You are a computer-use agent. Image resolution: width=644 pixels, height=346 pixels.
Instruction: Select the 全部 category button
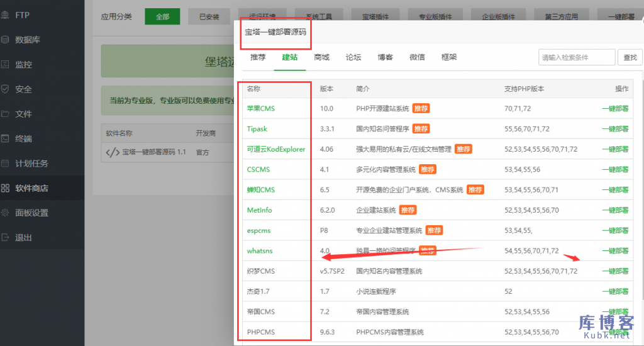pyautogui.click(x=162, y=16)
